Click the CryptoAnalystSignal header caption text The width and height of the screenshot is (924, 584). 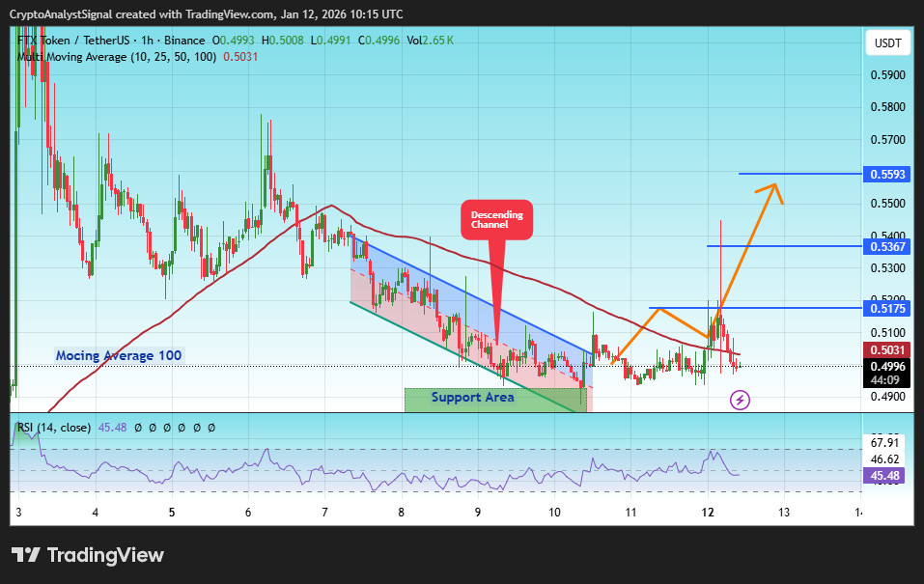[x=207, y=14]
